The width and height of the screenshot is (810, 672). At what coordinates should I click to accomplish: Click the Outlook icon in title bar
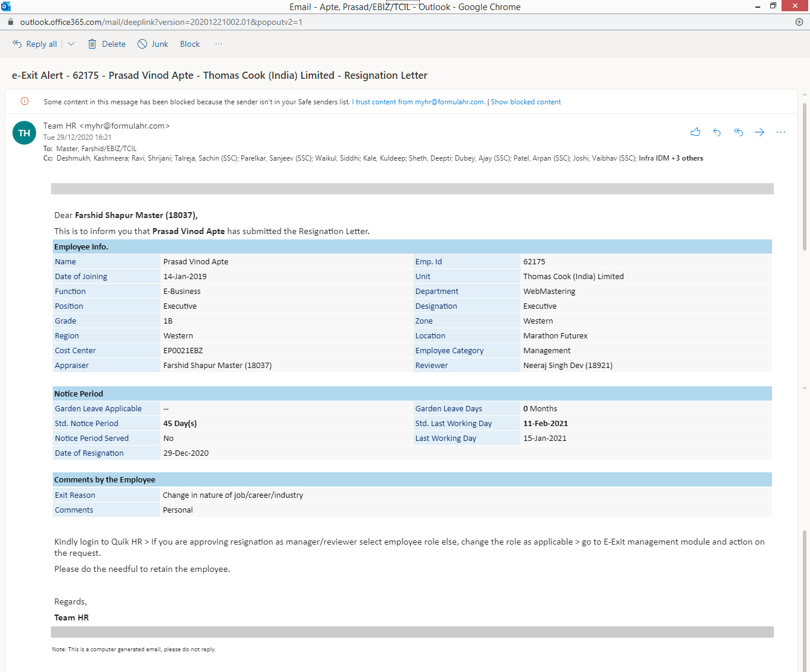(6, 7)
